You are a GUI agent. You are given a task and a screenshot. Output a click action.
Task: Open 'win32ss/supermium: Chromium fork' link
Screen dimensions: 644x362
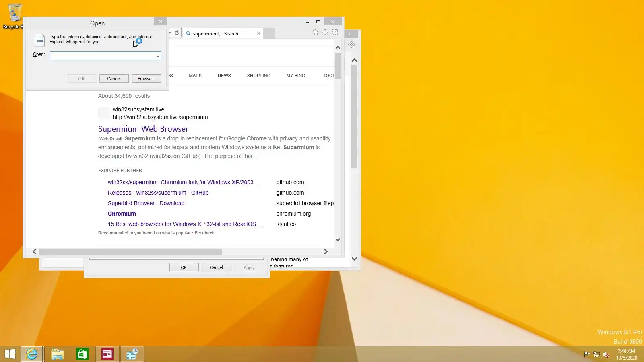coord(184,182)
